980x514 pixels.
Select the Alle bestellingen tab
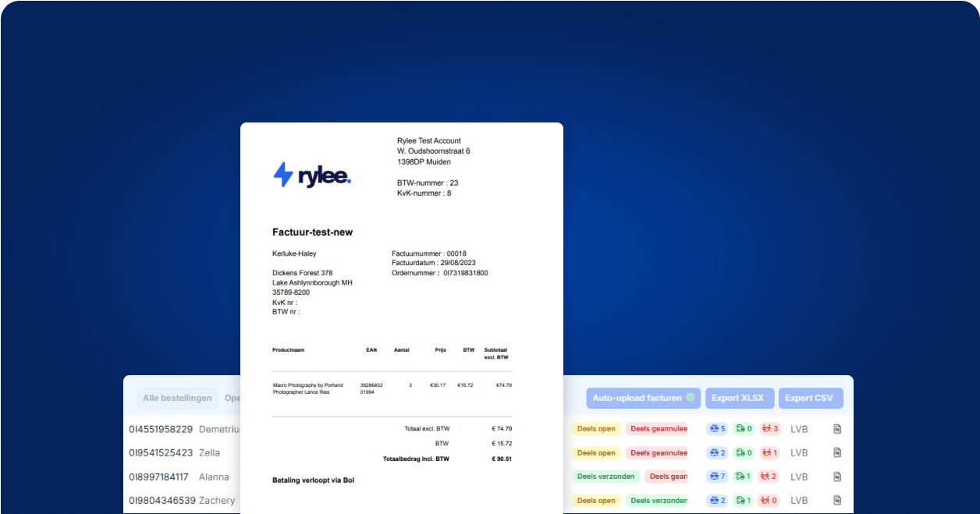coord(177,398)
